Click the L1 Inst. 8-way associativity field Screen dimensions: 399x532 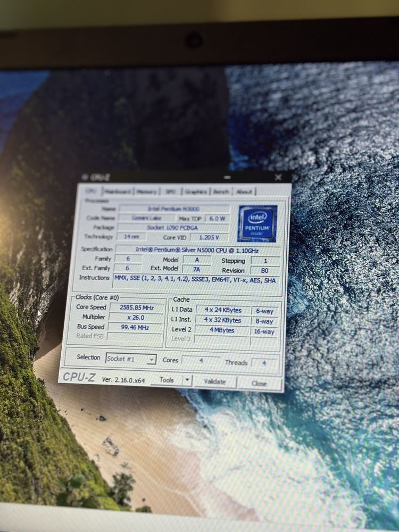(264, 321)
